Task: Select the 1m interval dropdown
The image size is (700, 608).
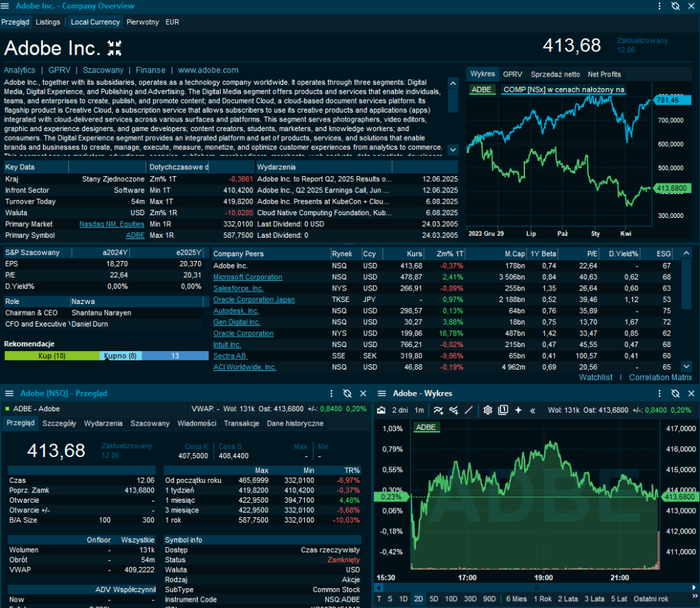Action: pyautogui.click(x=419, y=410)
